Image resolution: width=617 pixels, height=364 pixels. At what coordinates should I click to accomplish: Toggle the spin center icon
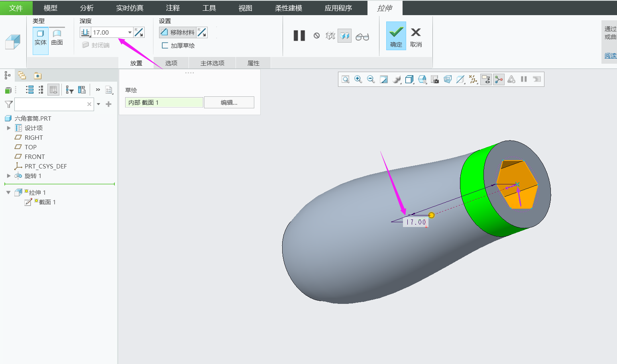(499, 79)
